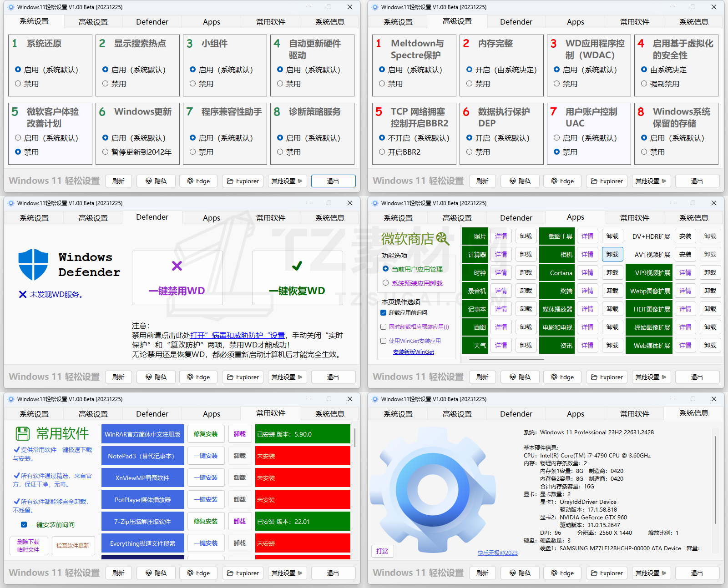728x588 pixels.
Task: Click Edge button in 高级设置 window
Action: click(x=562, y=181)
